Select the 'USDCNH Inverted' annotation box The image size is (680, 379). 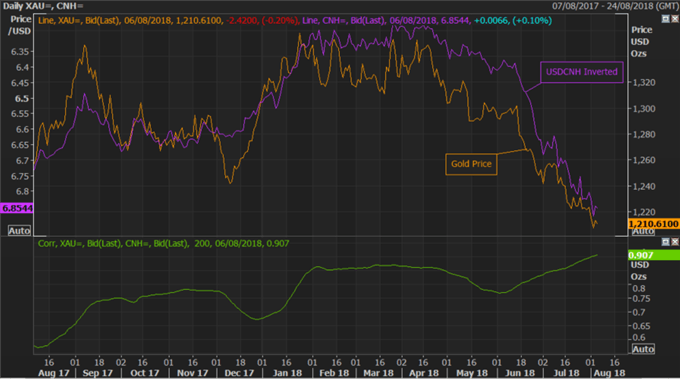coord(582,72)
